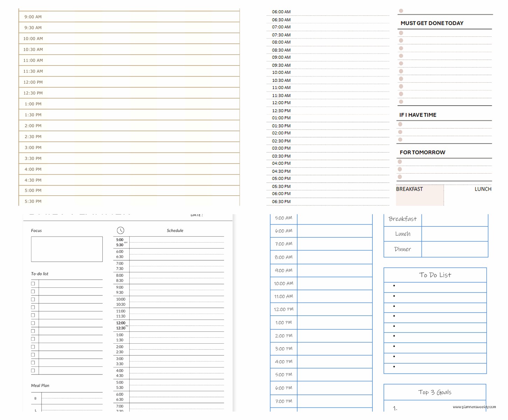Click the bottom bullet in the FOR TOMORROW section
508x420 pixels.
tap(400, 177)
